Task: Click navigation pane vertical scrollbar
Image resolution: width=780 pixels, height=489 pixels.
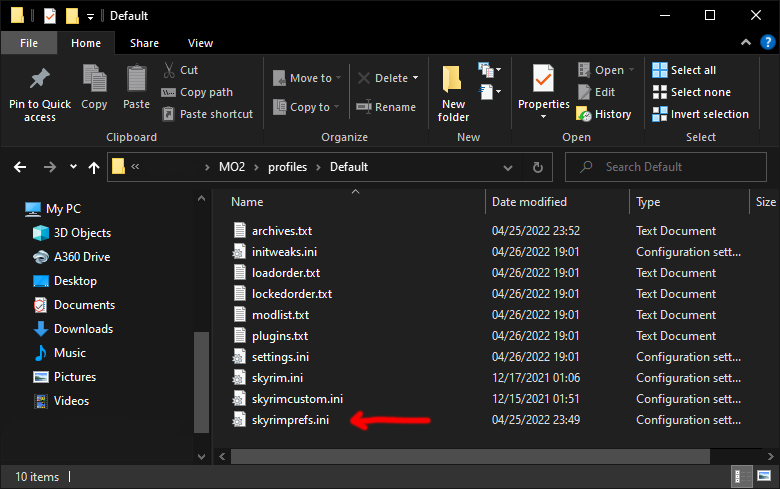Action: (x=201, y=382)
